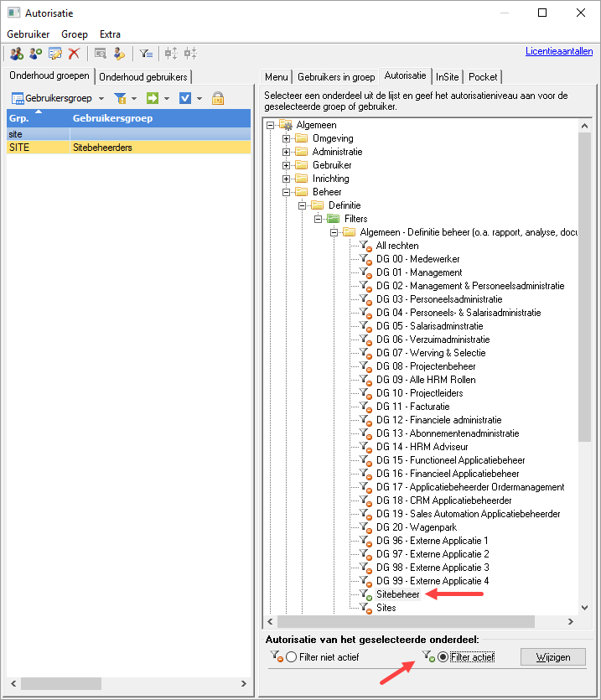Collapse the Algemeen root node
Viewport: 601px width, 700px height.
pyautogui.click(x=270, y=126)
